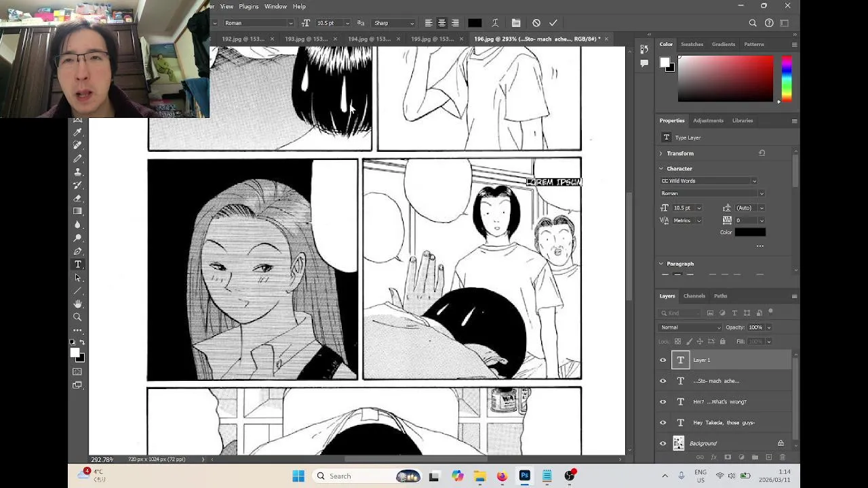Viewport: 868px width, 488px height.
Task: Open Normal blend mode dropdown
Action: coord(691,327)
